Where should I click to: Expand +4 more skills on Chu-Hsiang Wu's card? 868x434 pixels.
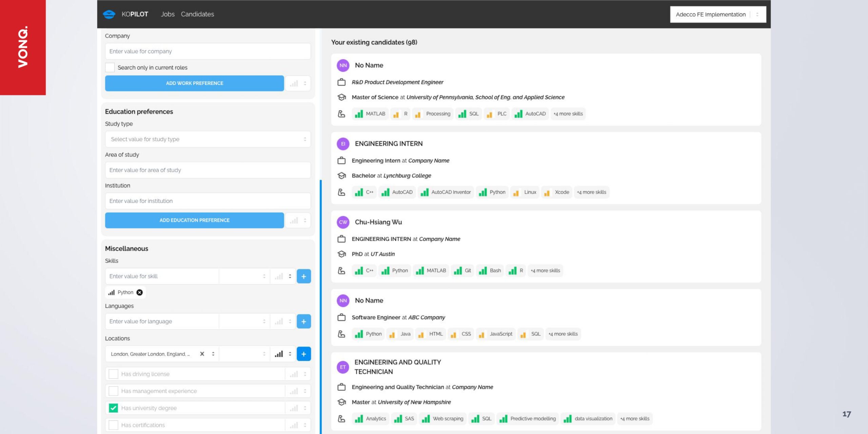[545, 270]
